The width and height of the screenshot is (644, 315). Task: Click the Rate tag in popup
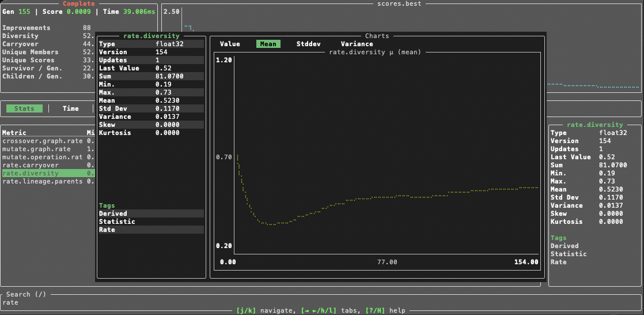coord(151,230)
